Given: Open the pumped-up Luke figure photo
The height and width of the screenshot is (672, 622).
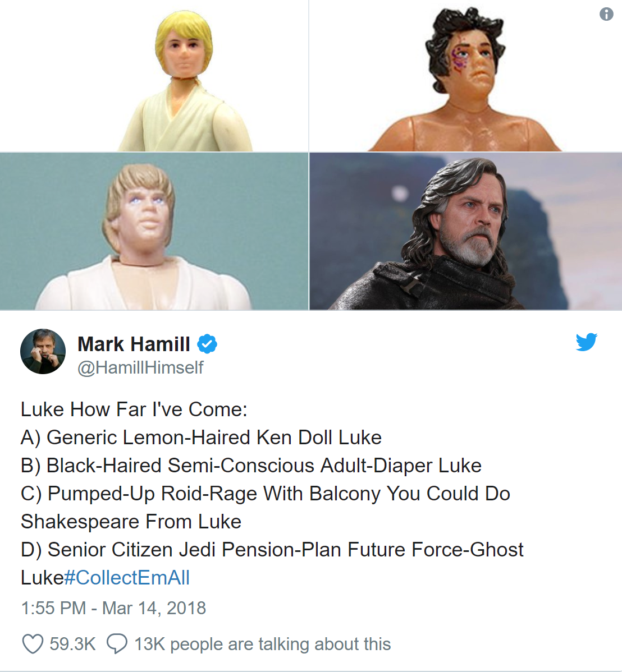Looking at the screenshot, I should pos(154,231).
